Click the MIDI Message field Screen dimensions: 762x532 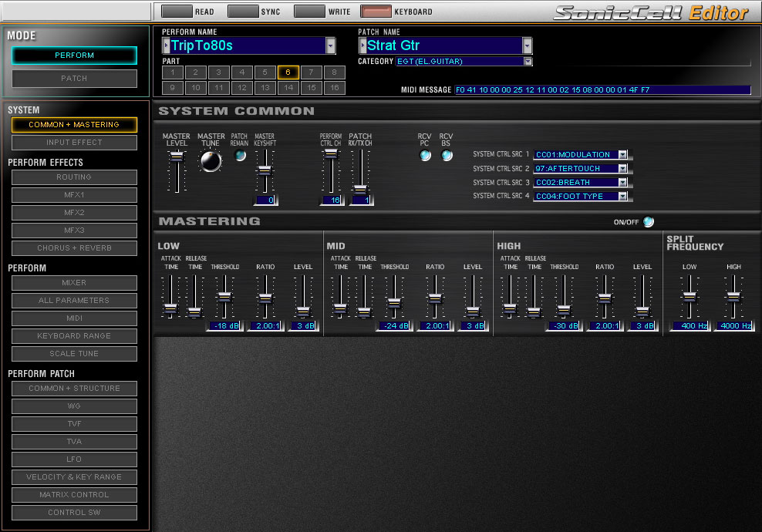[602, 90]
